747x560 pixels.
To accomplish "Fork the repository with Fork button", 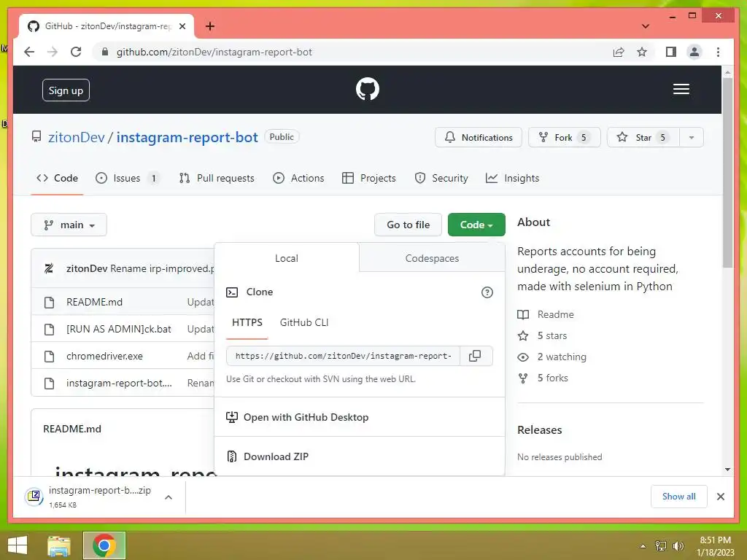I will click(564, 138).
